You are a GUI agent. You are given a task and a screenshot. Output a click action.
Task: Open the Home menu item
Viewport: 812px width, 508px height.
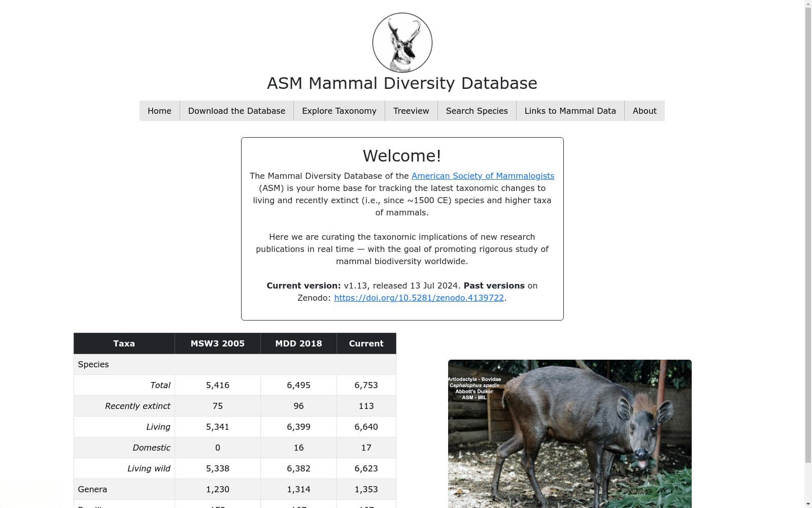[159, 111]
